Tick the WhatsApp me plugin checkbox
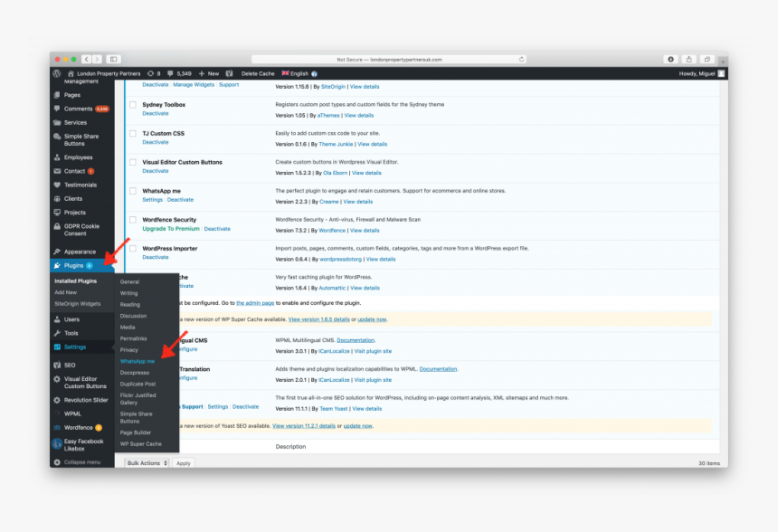This screenshot has height=532, width=778. click(x=133, y=191)
